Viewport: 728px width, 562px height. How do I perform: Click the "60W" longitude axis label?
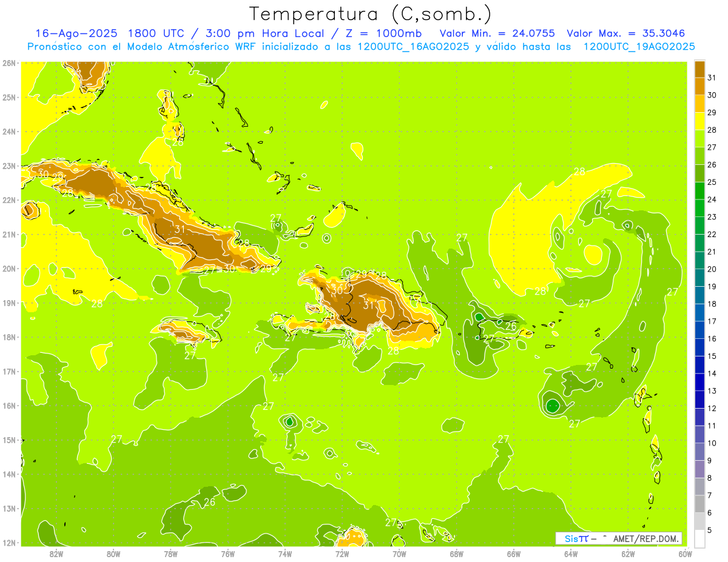click(686, 553)
